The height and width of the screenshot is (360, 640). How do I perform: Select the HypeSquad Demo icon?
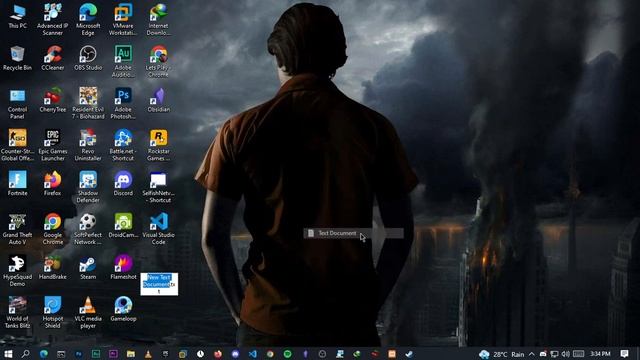(x=17, y=271)
